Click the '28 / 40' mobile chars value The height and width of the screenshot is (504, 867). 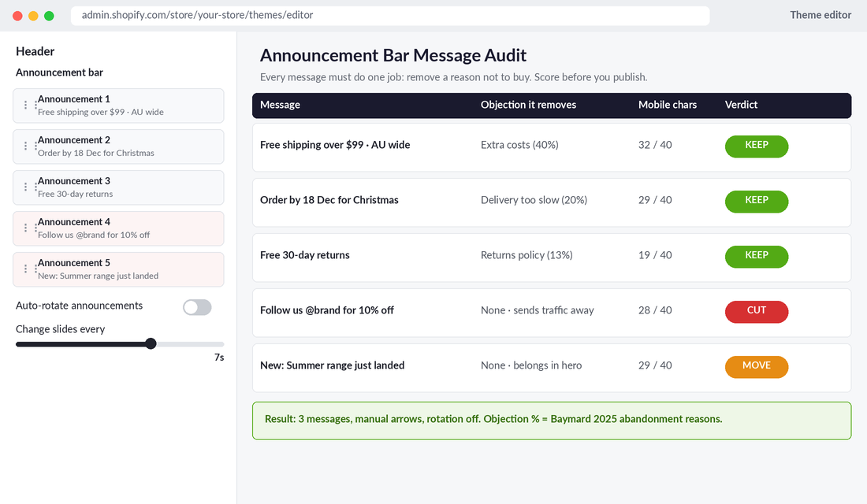(x=655, y=310)
